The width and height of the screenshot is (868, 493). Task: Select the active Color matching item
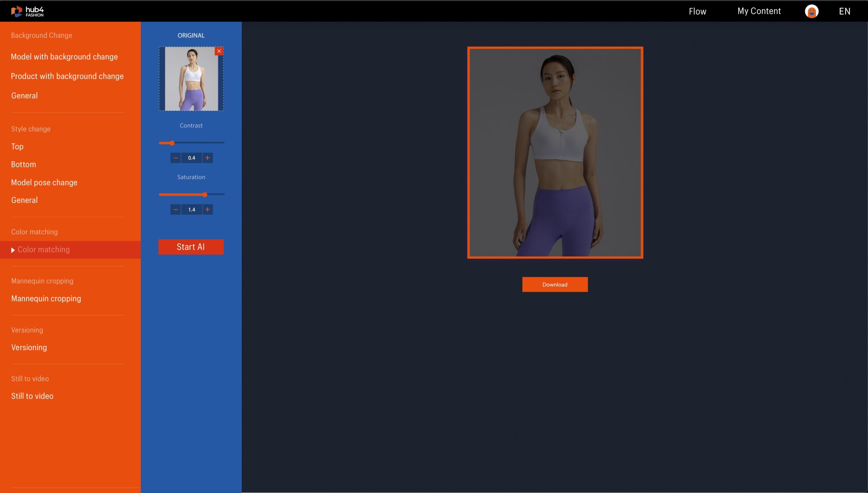(x=70, y=250)
